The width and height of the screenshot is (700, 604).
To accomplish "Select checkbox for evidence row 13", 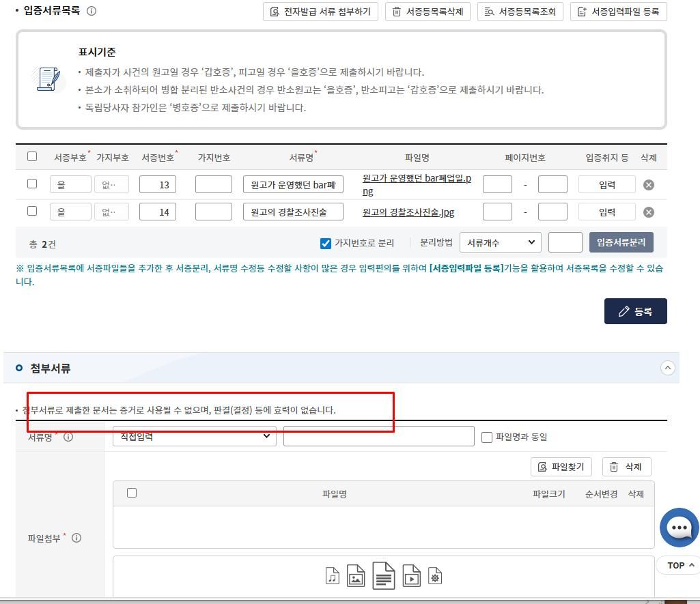I will click(x=32, y=184).
